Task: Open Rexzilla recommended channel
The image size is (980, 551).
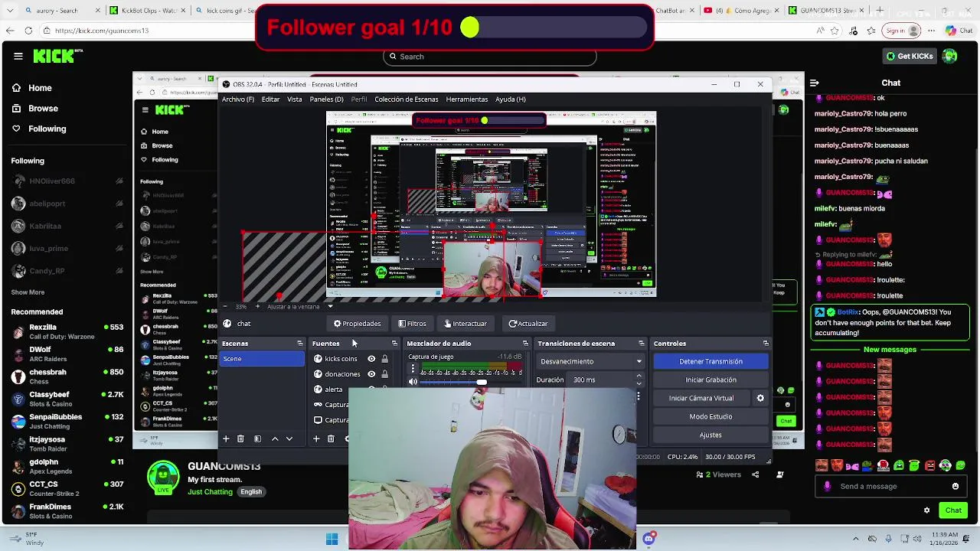Action: (67, 331)
